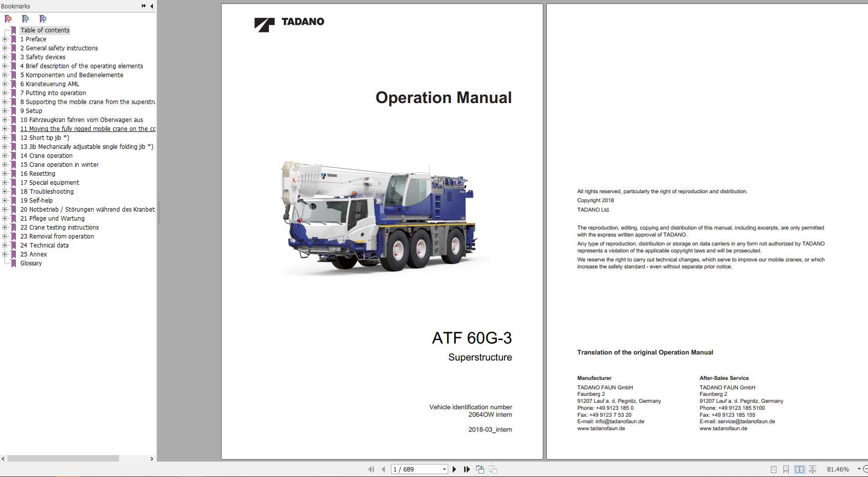The image size is (868, 477).
Task: Go to the next page
Action: click(454, 469)
